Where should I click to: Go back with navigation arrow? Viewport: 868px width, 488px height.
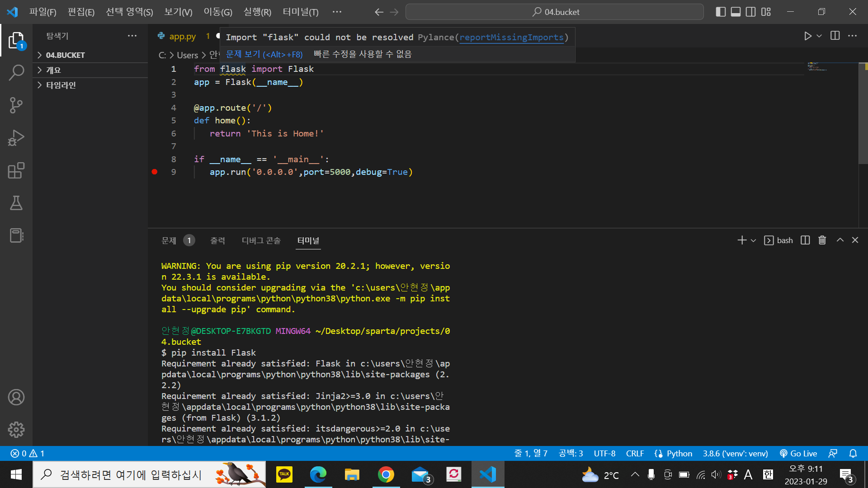[x=379, y=12]
